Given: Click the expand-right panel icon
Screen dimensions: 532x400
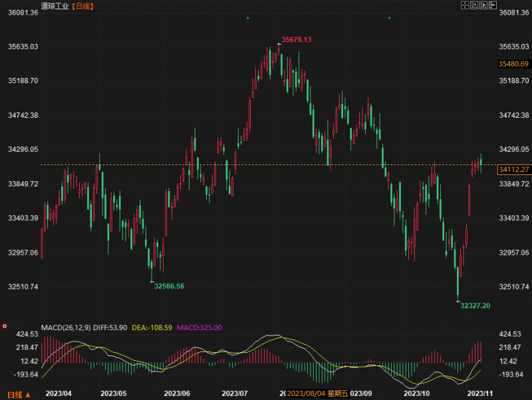Looking at the screenshot, I should click(x=493, y=5).
